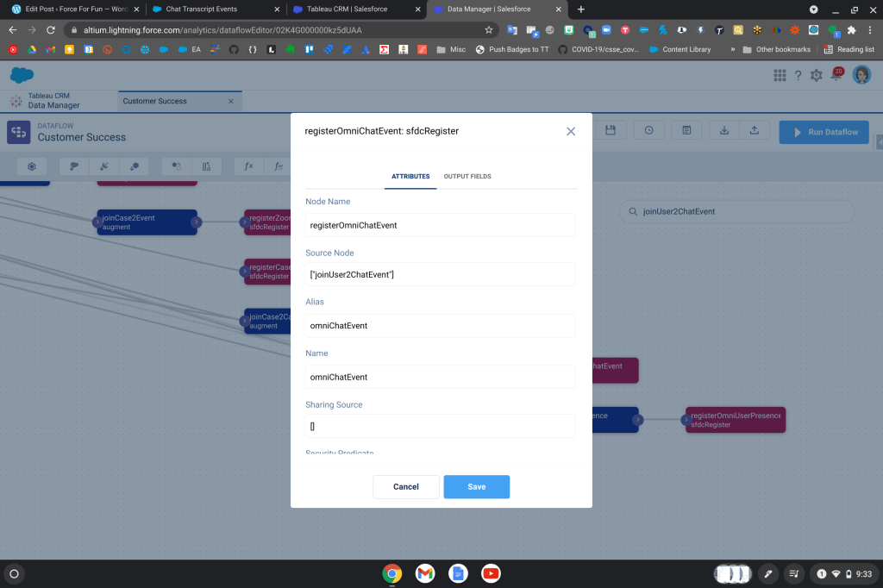The width and height of the screenshot is (883, 588).
Task: Click into the Node Name field
Action: pyautogui.click(x=440, y=225)
